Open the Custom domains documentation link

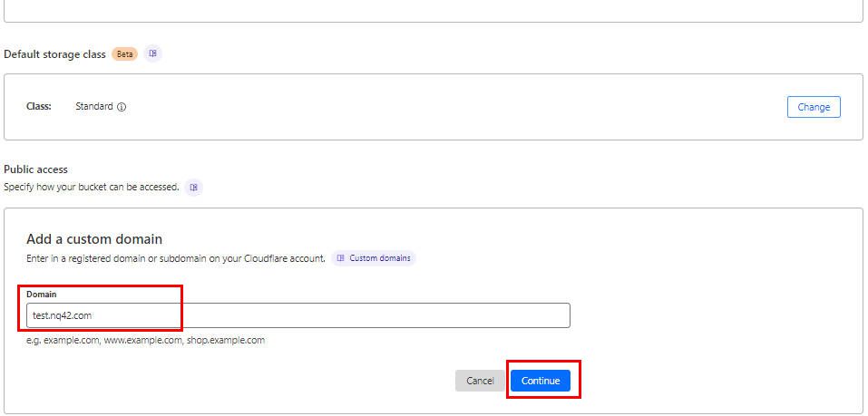point(374,258)
